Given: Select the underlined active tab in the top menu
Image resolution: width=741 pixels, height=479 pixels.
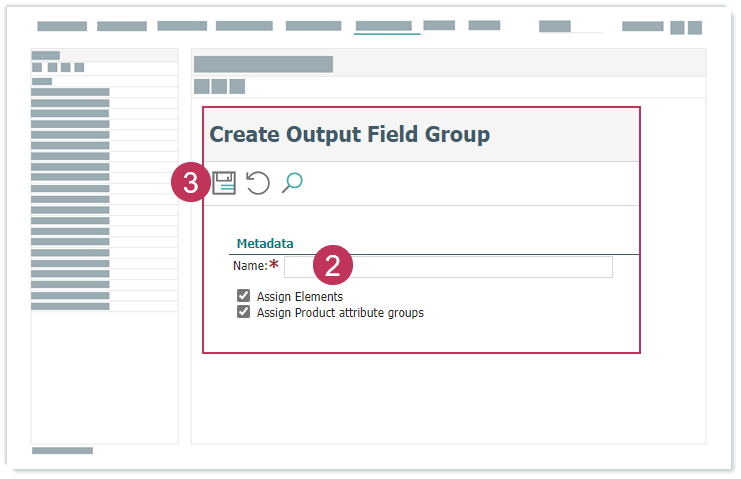Looking at the screenshot, I should pos(383,26).
